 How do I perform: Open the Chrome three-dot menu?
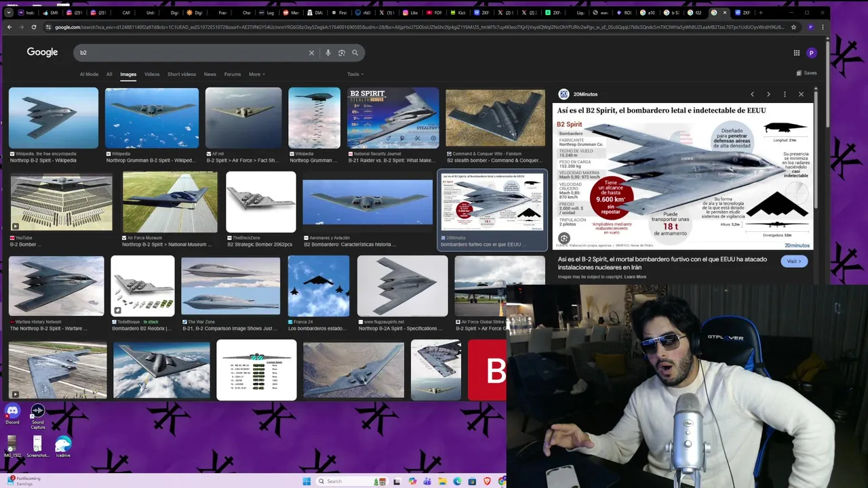tap(823, 27)
